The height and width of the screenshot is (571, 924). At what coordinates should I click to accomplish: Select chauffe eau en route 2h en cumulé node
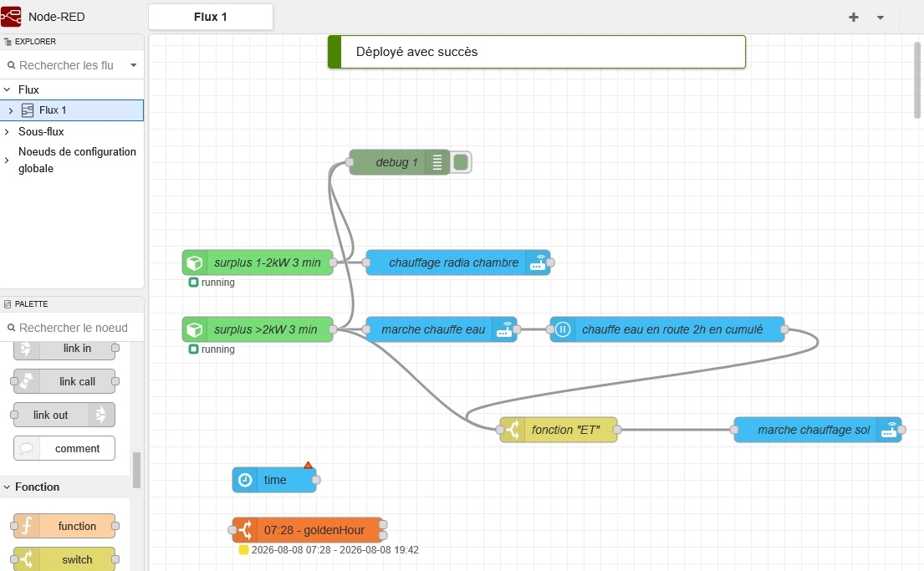point(667,329)
